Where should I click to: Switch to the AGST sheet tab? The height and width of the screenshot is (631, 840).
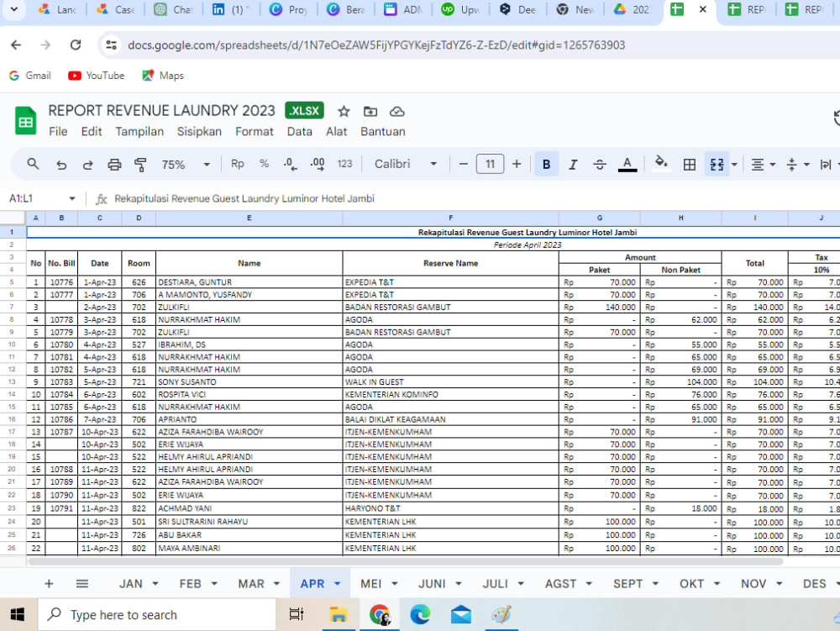click(560, 584)
